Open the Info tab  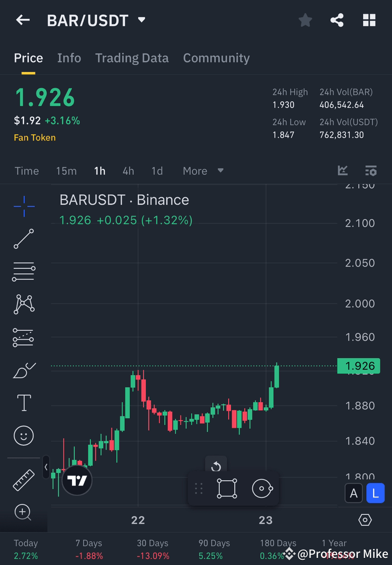(x=69, y=58)
